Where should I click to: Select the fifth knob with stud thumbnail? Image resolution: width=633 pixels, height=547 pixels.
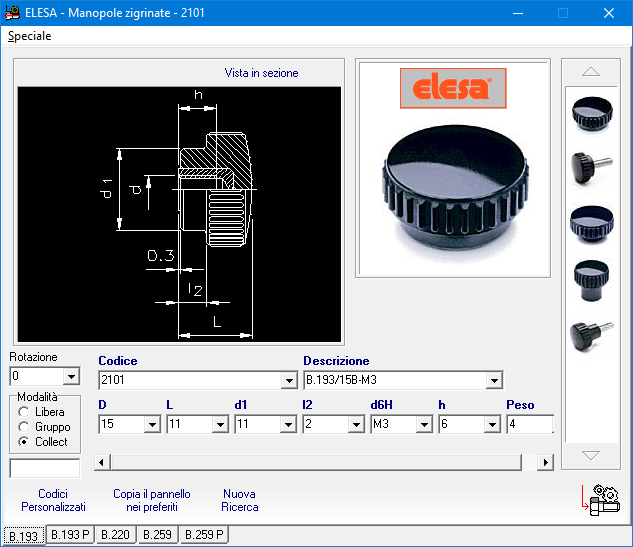point(592,336)
